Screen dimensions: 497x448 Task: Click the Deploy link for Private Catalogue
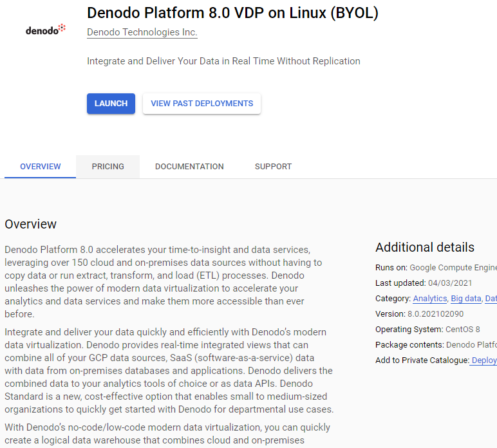coord(484,360)
